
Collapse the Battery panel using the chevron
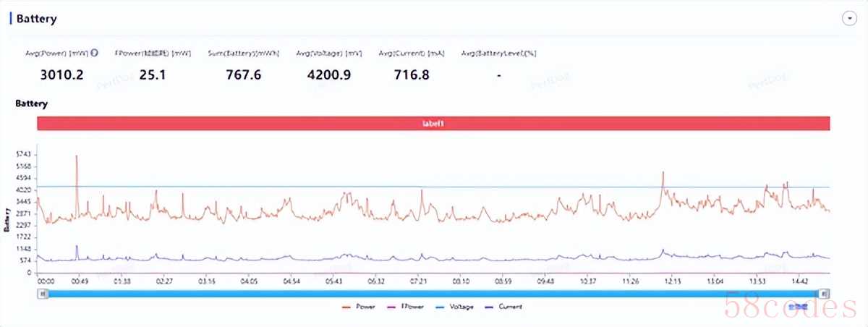pos(849,19)
